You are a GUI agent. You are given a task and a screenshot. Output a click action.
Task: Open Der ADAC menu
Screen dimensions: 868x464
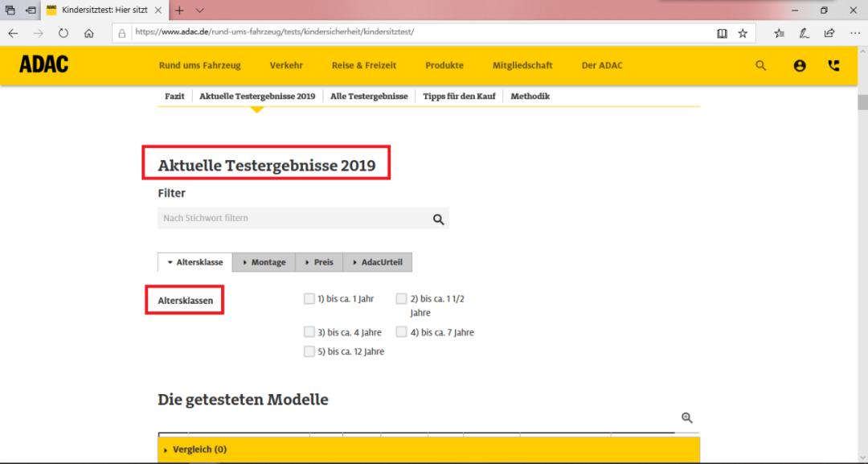[x=602, y=65]
